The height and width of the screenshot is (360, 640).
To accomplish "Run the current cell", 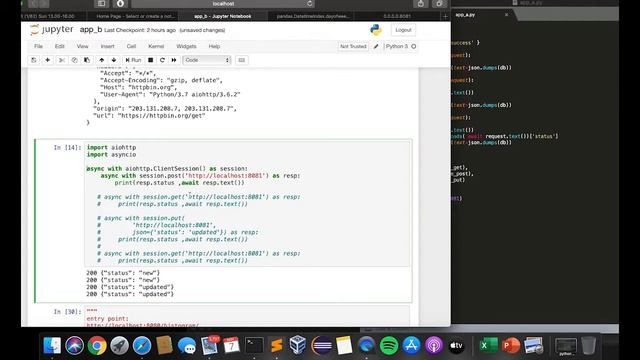I will 133,60.
